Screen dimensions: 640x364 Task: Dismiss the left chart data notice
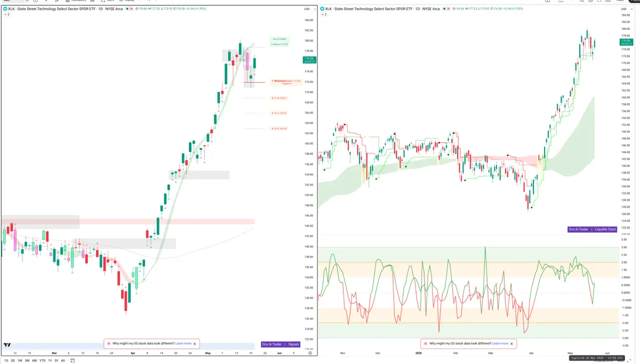[195, 344]
